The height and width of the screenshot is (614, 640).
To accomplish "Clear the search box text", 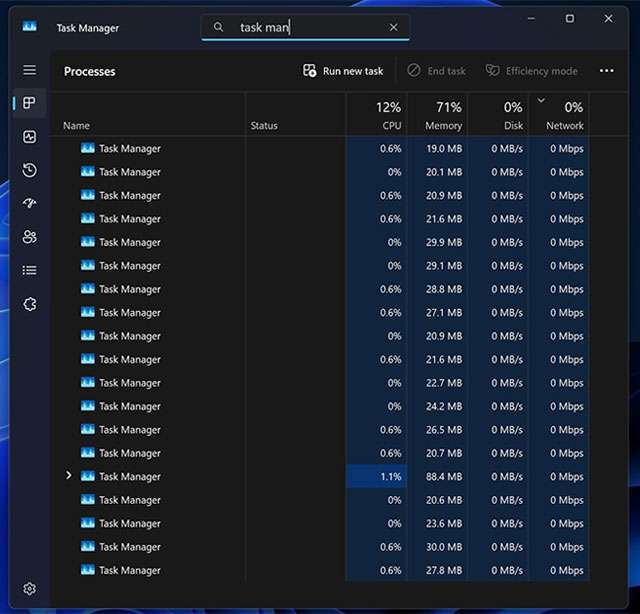I will point(393,27).
